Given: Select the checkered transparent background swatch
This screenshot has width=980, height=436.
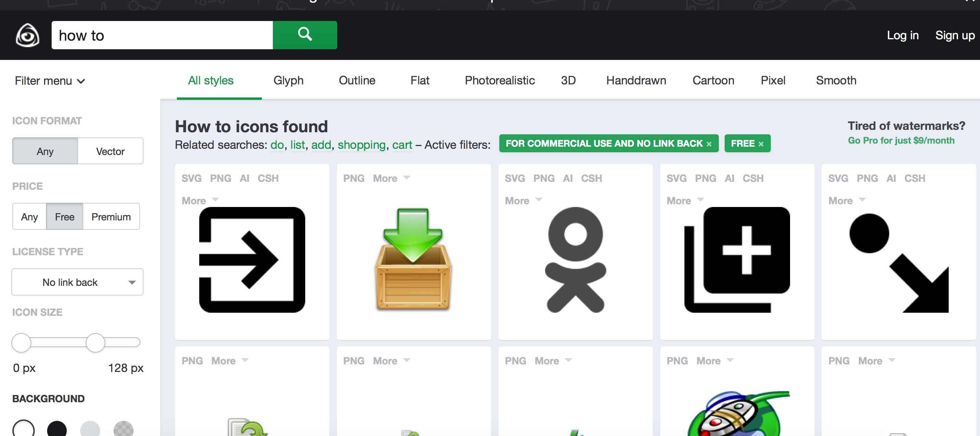Looking at the screenshot, I should (x=124, y=429).
